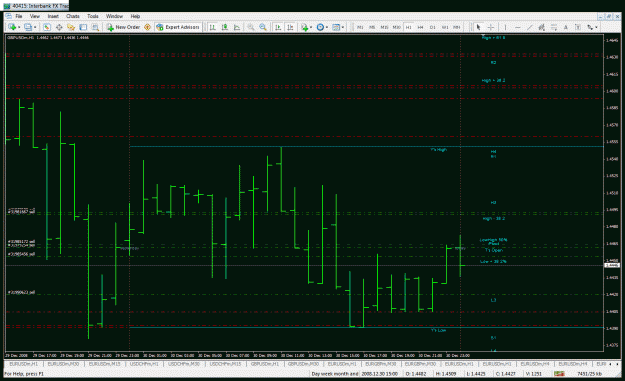
Task: Switch chart to candlesticks type
Action: click(225, 27)
